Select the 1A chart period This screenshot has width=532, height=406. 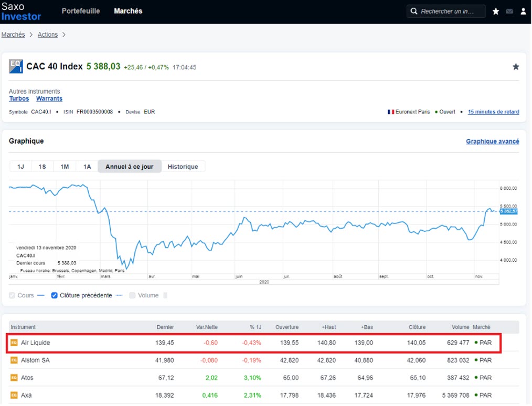(x=87, y=166)
